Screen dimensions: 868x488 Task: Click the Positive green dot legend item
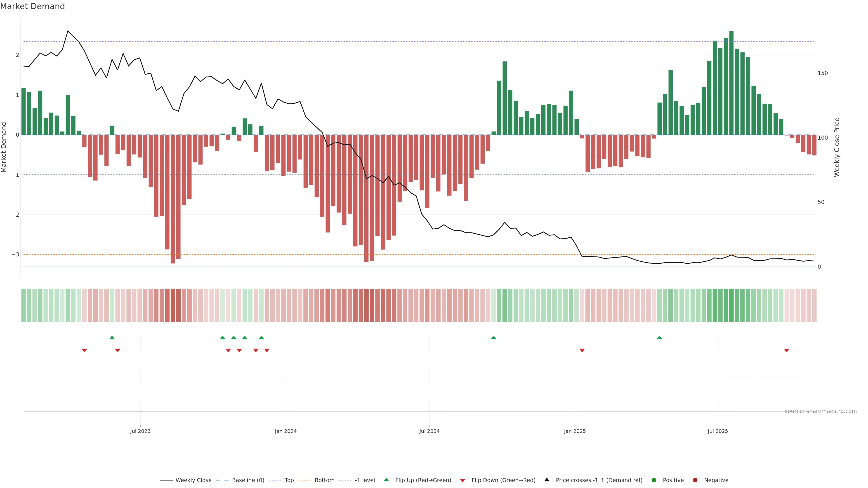pos(654,480)
